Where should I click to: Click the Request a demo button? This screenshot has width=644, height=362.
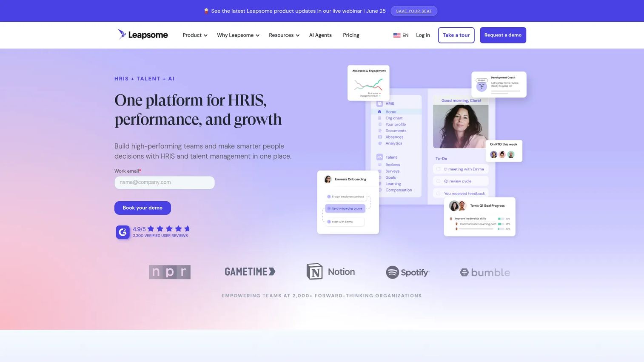pyautogui.click(x=503, y=35)
